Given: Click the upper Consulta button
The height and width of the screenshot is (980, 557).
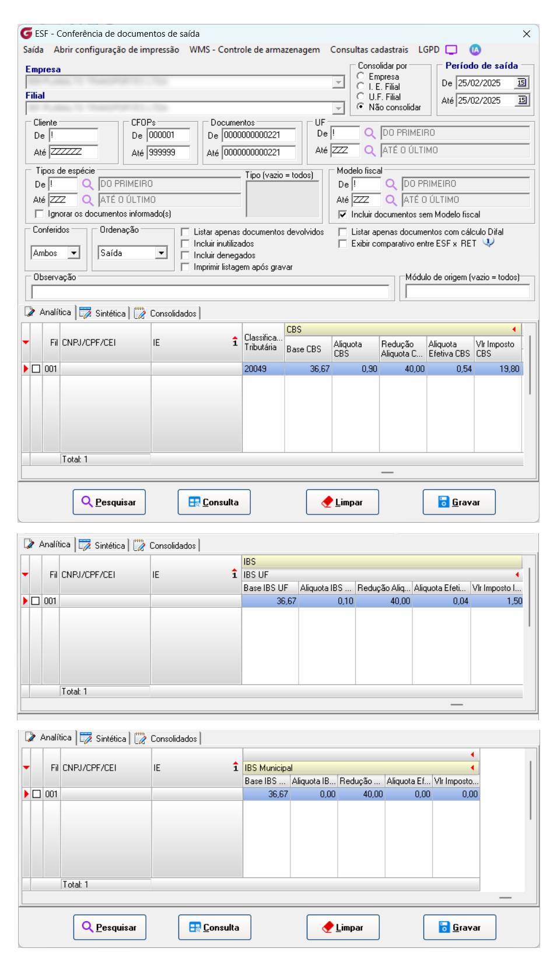Looking at the screenshot, I should 214,502.
